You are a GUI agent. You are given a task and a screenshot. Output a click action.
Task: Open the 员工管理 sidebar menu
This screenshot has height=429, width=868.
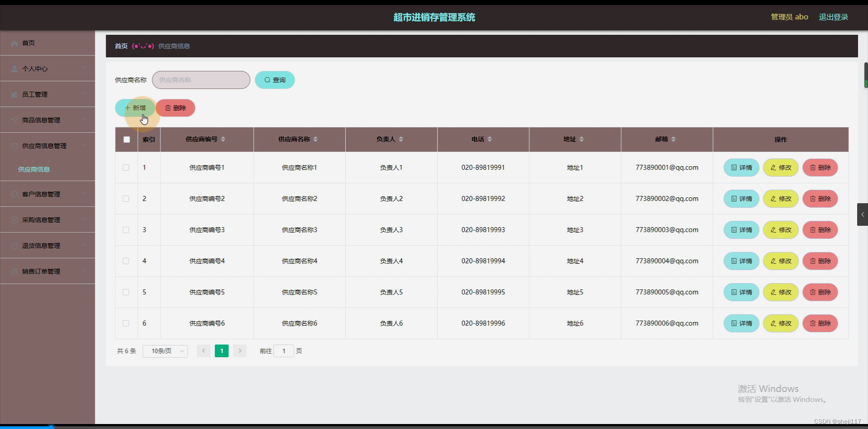click(47, 94)
